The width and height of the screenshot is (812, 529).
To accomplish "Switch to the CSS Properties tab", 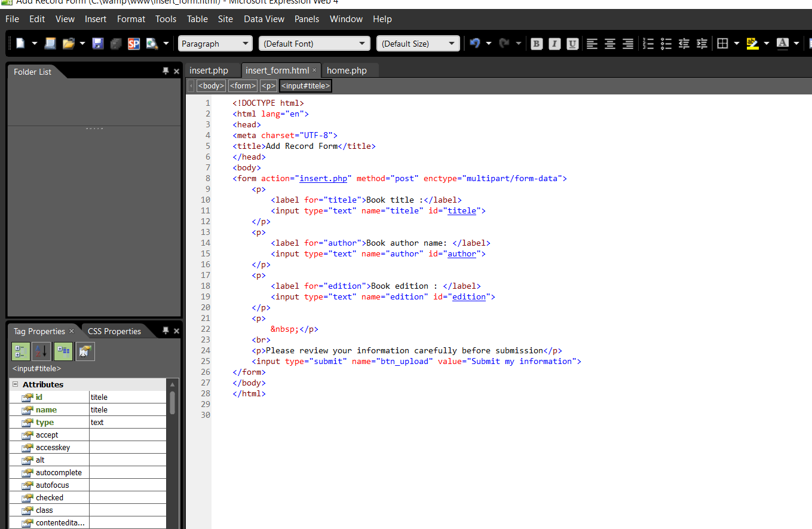I will (114, 331).
